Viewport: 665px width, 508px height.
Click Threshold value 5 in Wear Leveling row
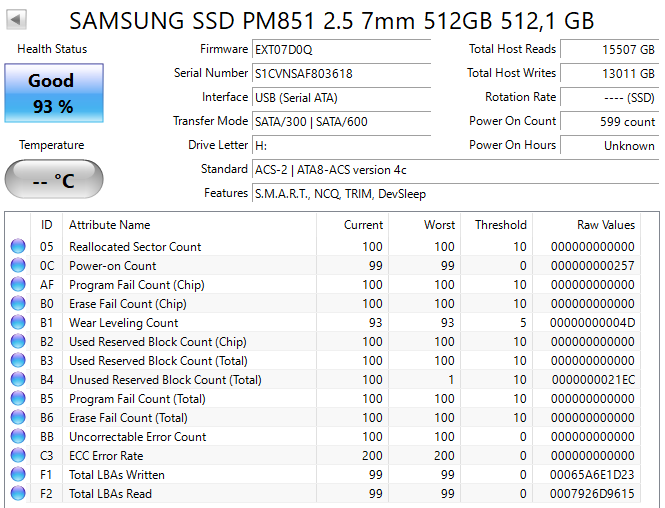[523, 323]
